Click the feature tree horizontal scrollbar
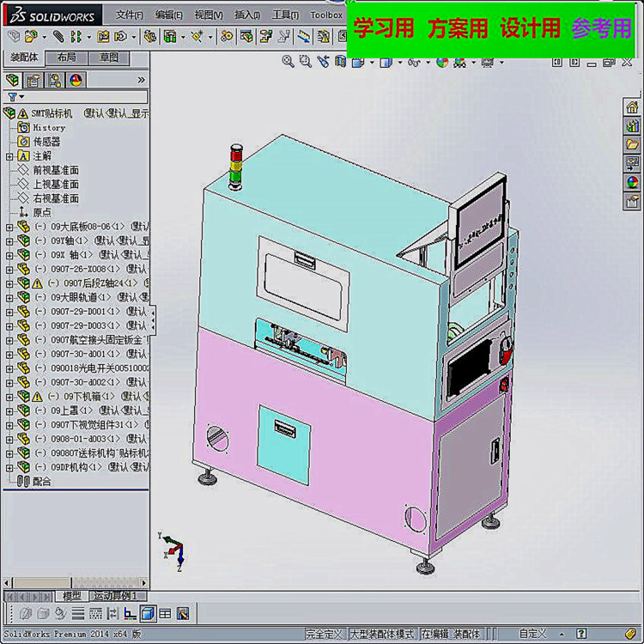 (x=76, y=583)
